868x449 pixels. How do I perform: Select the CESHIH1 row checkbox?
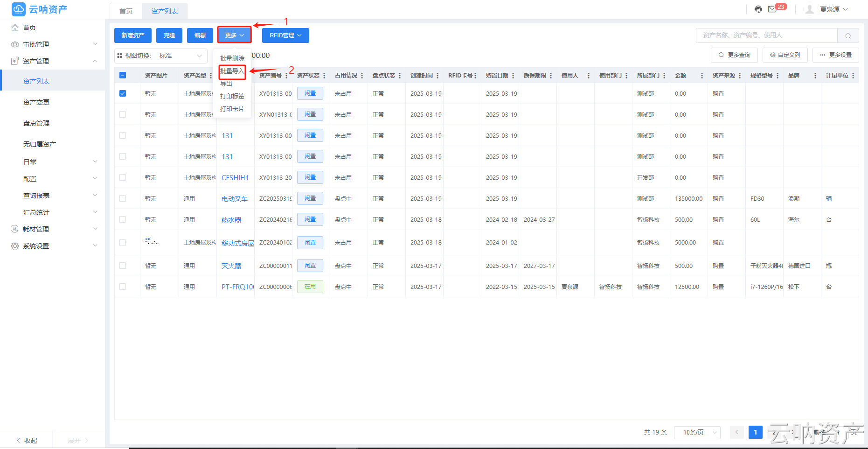point(123,177)
